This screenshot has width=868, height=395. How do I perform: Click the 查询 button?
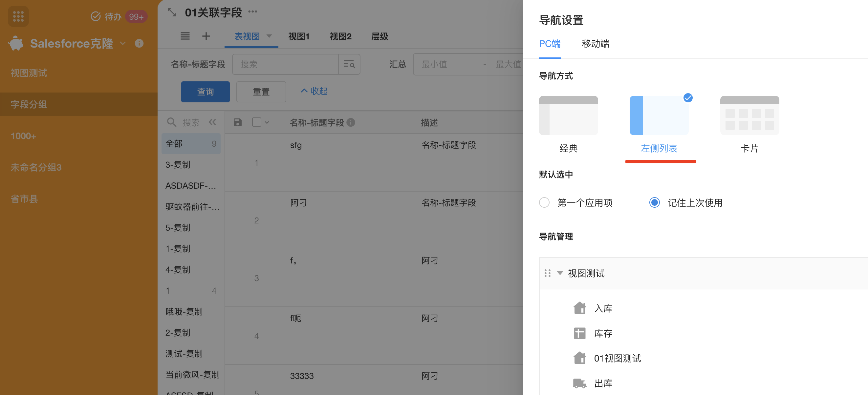[205, 92]
